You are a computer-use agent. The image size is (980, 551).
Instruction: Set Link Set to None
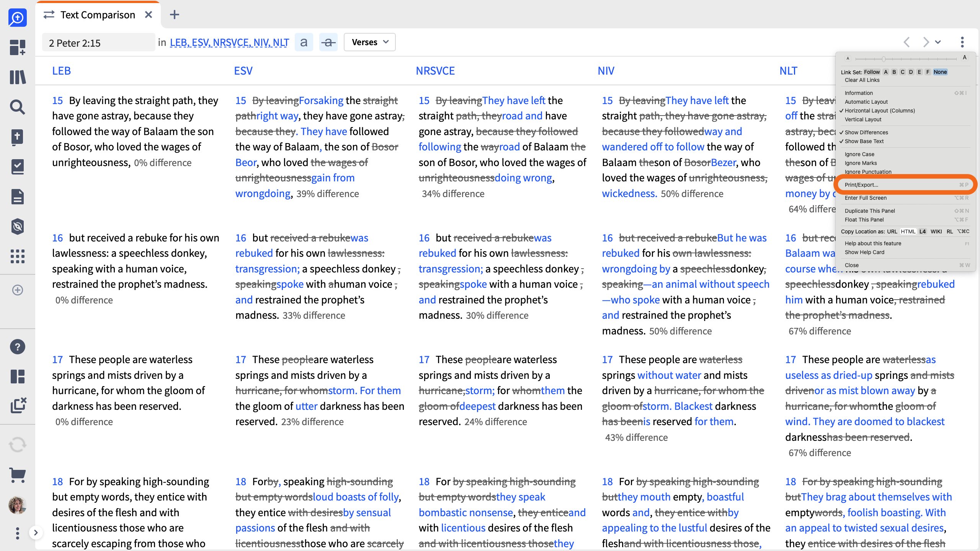(940, 72)
